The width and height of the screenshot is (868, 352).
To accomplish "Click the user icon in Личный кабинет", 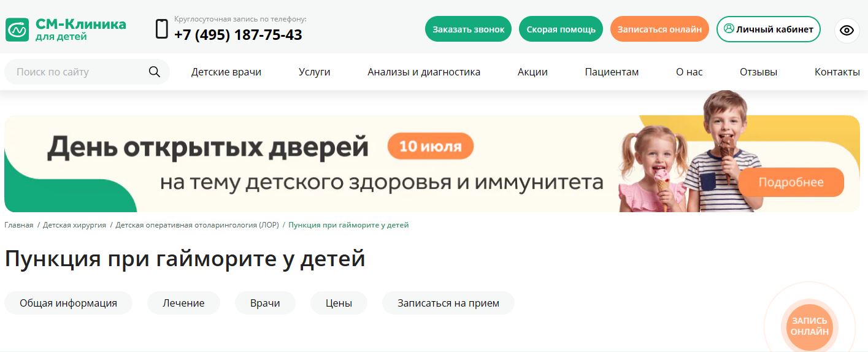I will [x=729, y=29].
